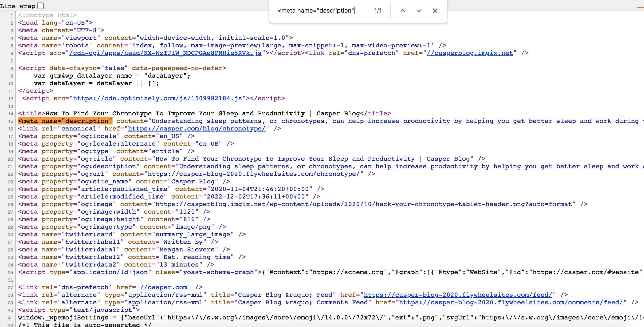Open the cdn-cgi head script link
This screenshot has width=644, height=327.
click(165, 53)
